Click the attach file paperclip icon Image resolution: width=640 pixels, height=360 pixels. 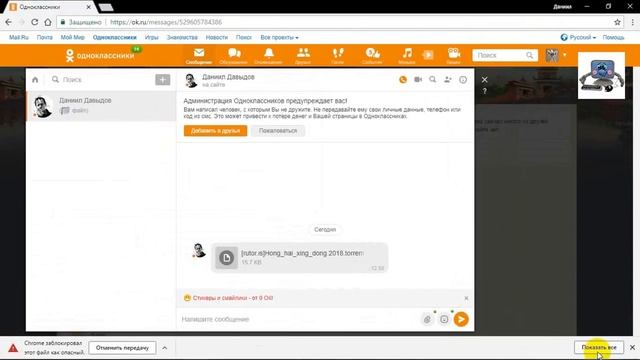pos(427,319)
